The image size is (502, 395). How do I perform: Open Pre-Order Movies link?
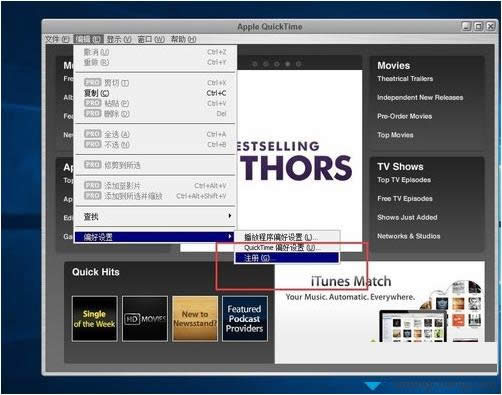[404, 116]
